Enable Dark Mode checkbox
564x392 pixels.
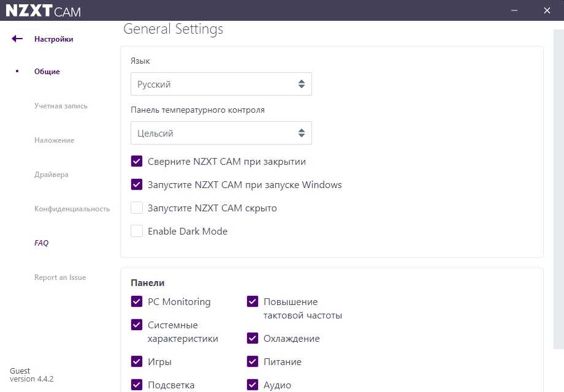pyautogui.click(x=137, y=232)
